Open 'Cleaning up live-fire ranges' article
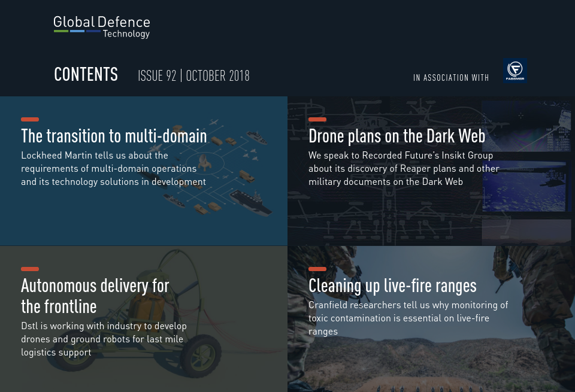Image resolution: width=575 pixels, height=392 pixels. click(x=392, y=285)
